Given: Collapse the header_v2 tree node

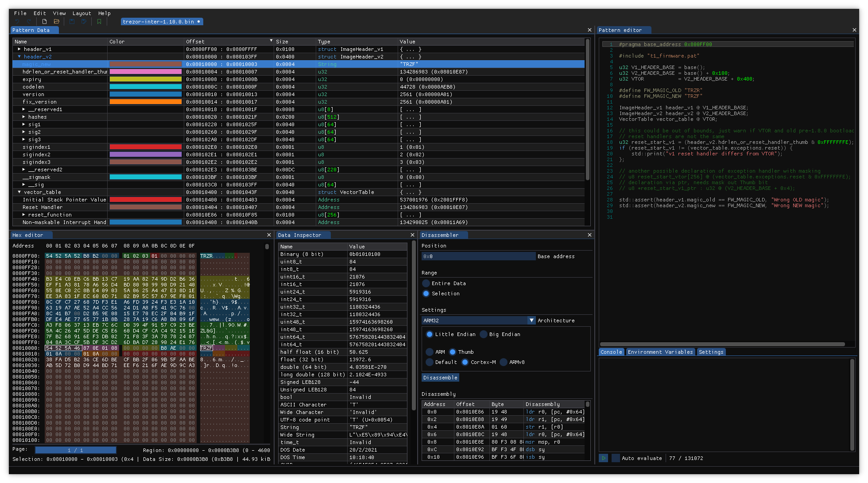Looking at the screenshot, I should pos(19,57).
